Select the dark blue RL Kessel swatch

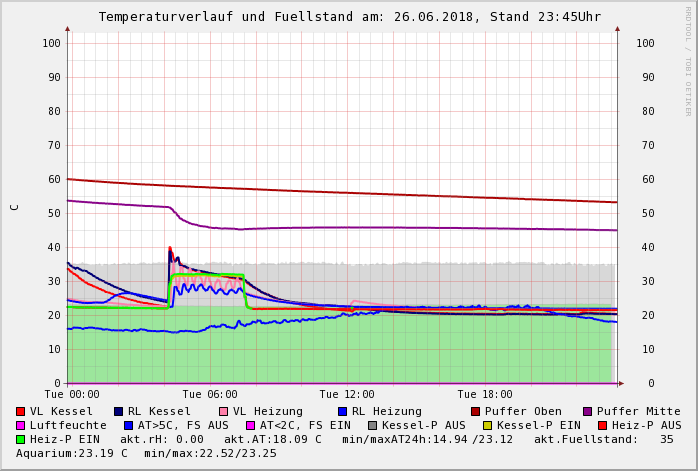pyautogui.click(x=119, y=411)
